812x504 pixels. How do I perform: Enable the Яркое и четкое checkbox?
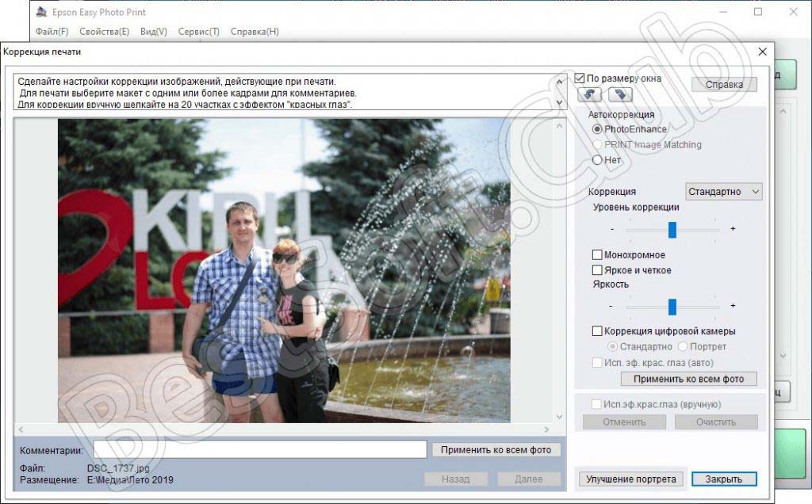pyautogui.click(x=597, y=270)
